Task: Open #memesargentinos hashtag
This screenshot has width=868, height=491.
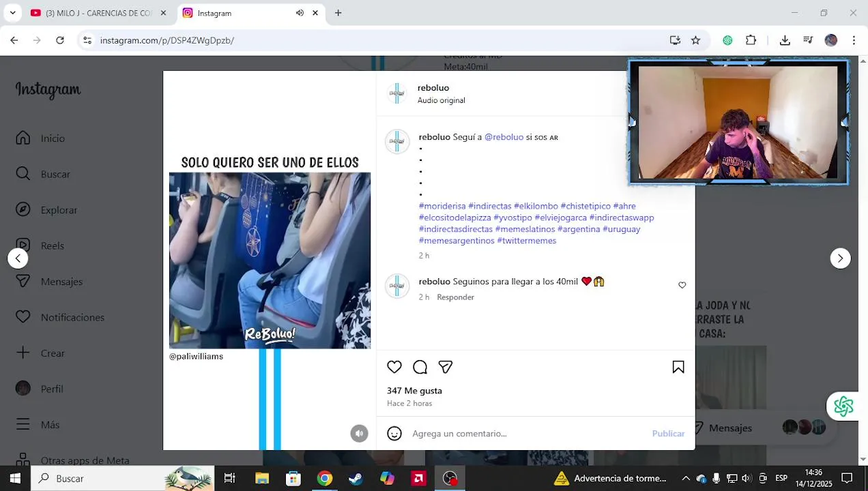Action: click(x=457, y=241)
